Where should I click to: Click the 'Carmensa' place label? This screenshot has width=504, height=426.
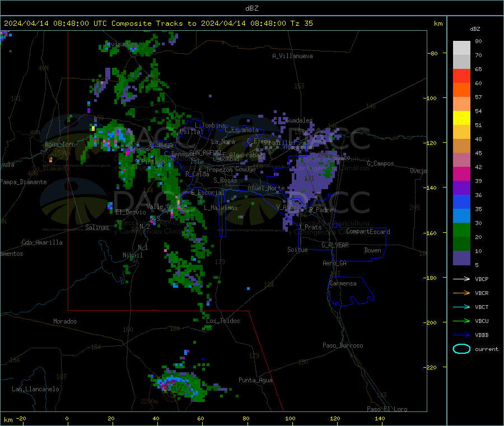pos(343,283)
